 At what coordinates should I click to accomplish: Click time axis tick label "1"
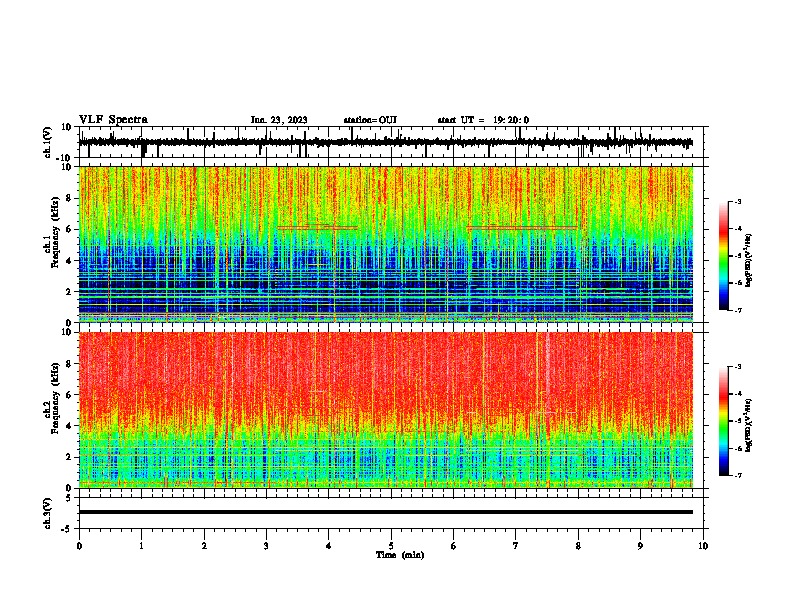click(x=142, y=546)
